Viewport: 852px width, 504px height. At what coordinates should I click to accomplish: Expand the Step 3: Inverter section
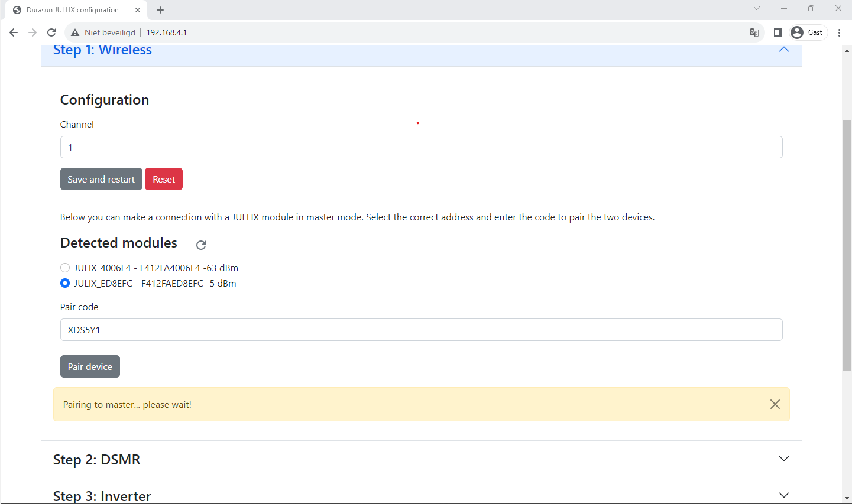[784, 495]
